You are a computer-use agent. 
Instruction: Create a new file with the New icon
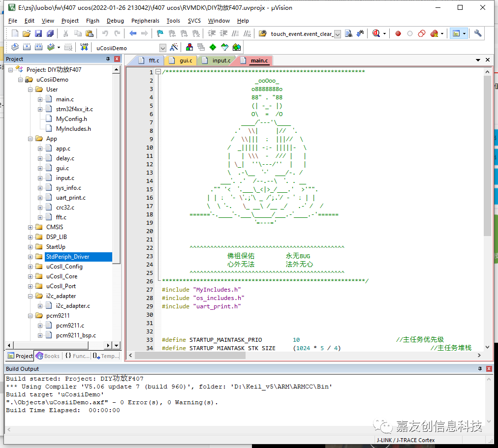(15, 33)
